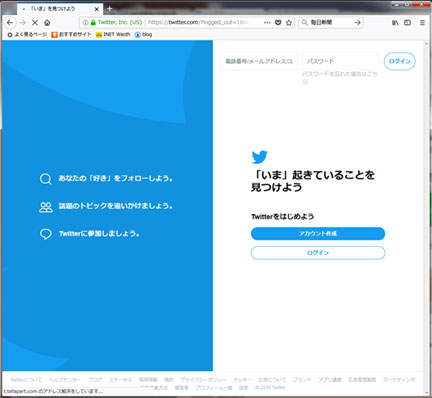Click the Twitter bird logo
Image resolution: width=432 pixels, height=398 pixels.
(x=259, y=157)
